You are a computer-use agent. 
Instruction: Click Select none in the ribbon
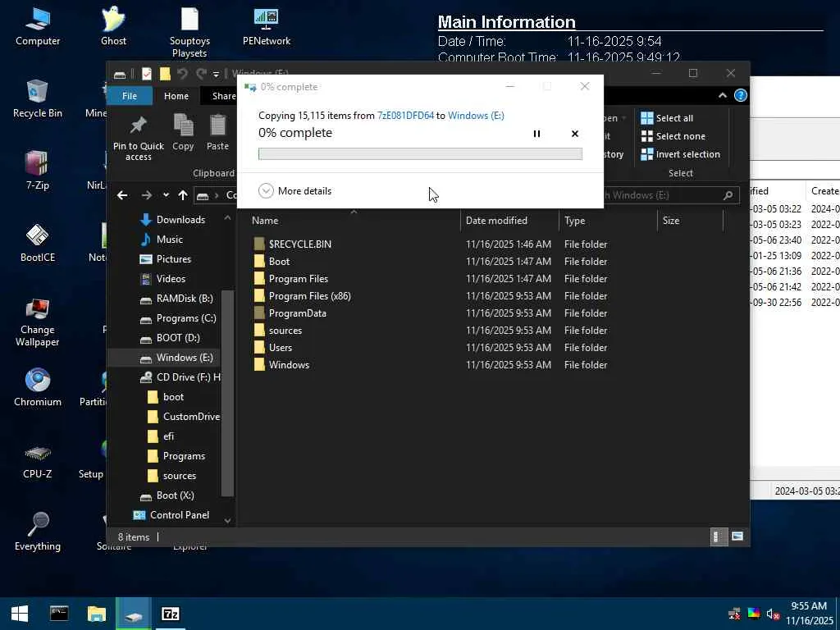pos(673,136)
